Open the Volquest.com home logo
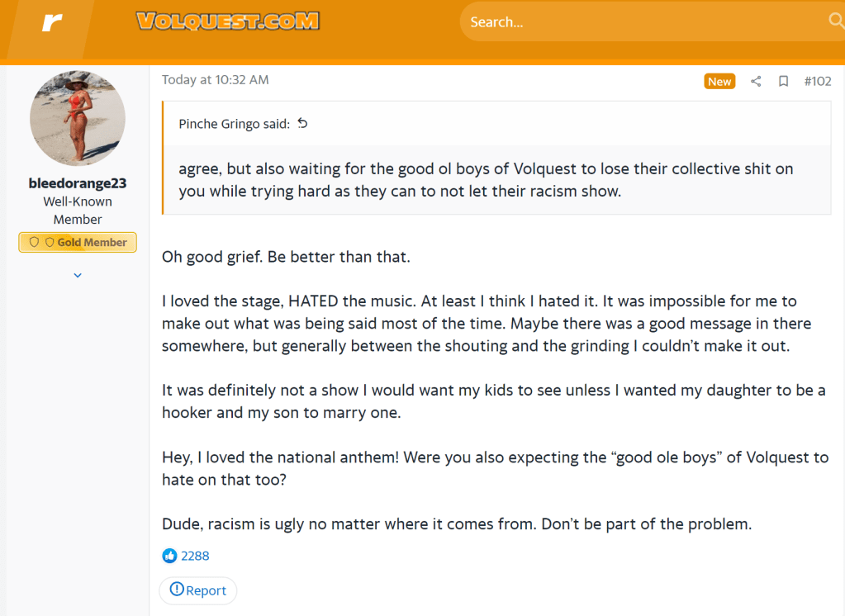The height and width of the screenshot is (616, 845). (x=228, y=22)
